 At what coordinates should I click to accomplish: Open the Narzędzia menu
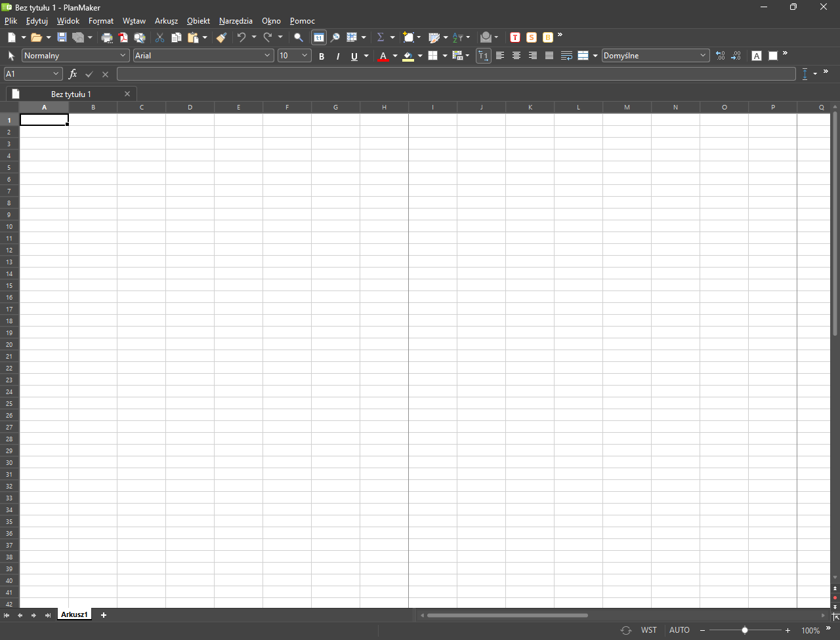[236, 21]
